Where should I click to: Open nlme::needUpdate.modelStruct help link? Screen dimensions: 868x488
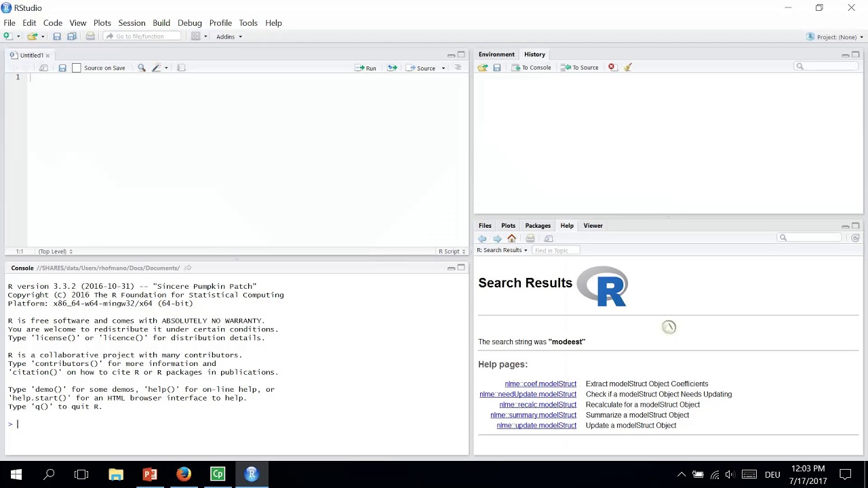point(528,394)
